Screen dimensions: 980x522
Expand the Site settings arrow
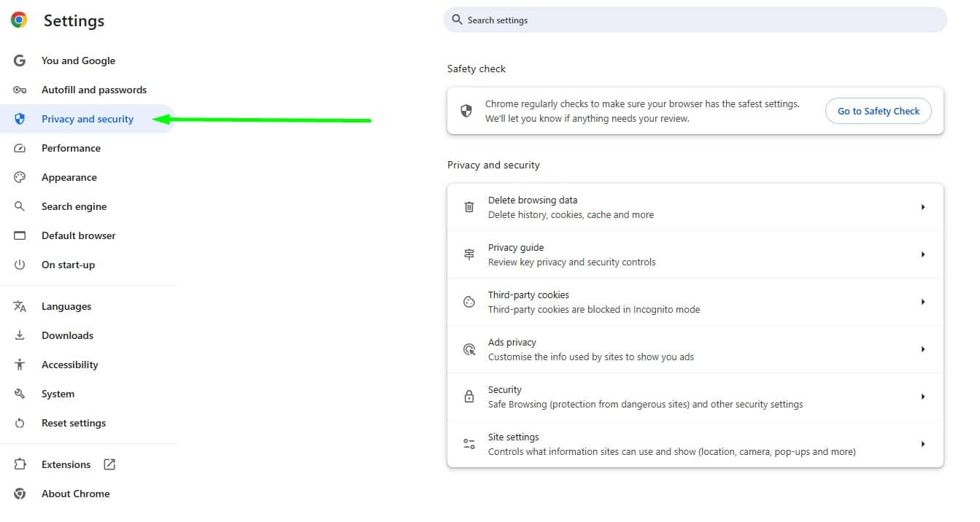point(923,444)
